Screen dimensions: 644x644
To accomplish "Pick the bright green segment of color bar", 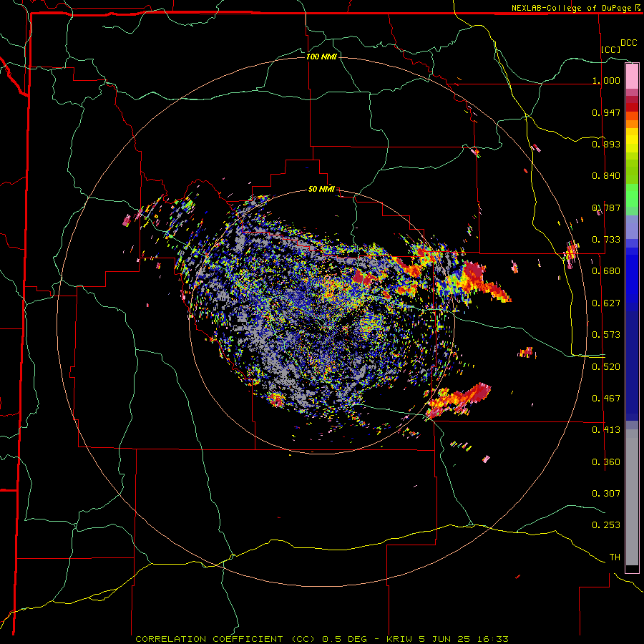I will tap(632, 195).
